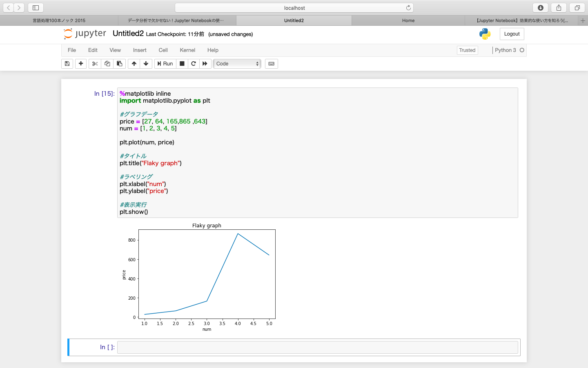
Task: Move selected cell up arrow
Action: point(134,64)
